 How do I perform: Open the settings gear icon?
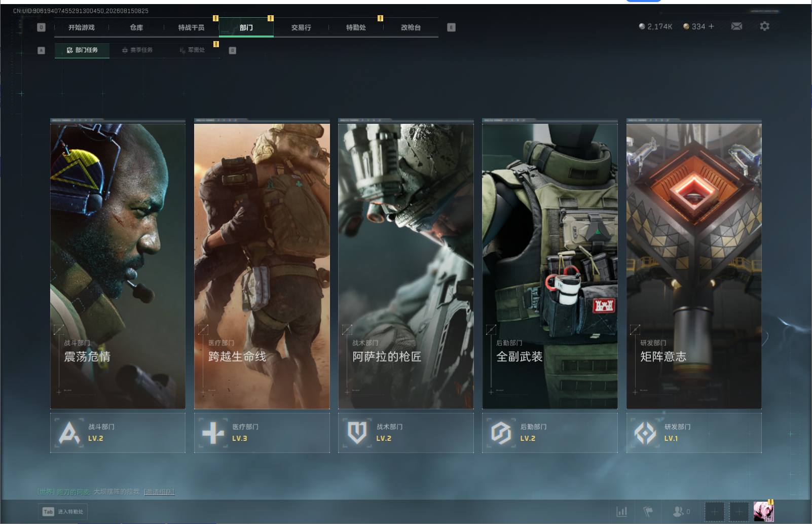[x=764, y=26]
